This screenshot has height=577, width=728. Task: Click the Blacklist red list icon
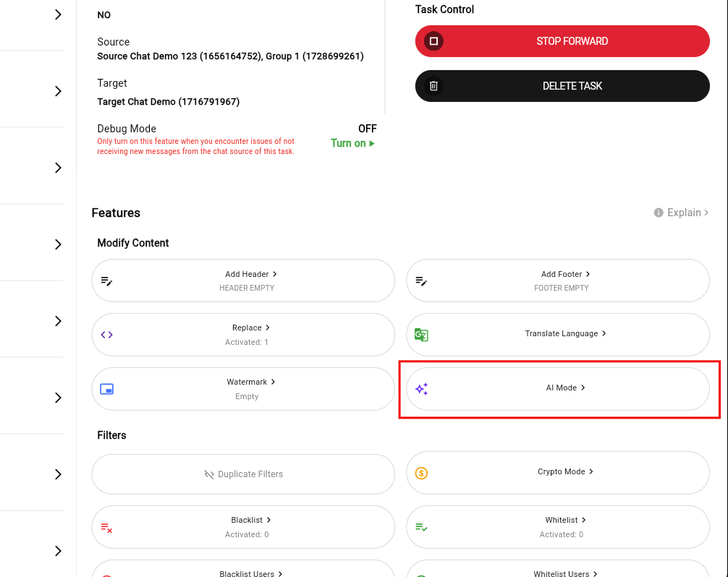click(107, 528)
